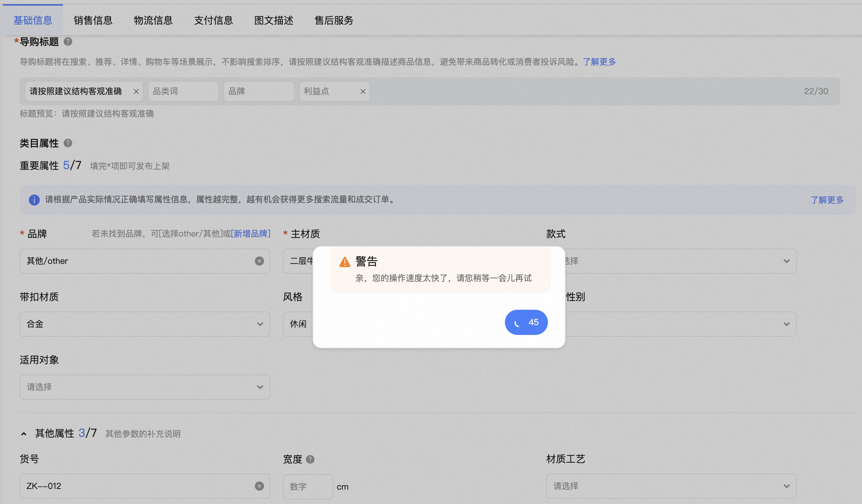Image resolution: width=862 pixels, height=504 pixels.
Task: Select the 支付信息 tab
Action: pos(214,20)
